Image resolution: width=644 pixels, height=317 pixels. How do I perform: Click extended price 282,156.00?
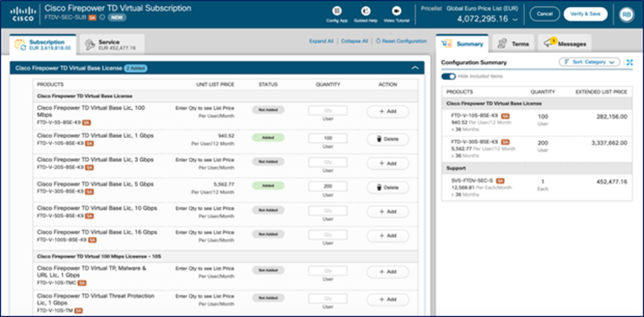[x=612, y=117]
